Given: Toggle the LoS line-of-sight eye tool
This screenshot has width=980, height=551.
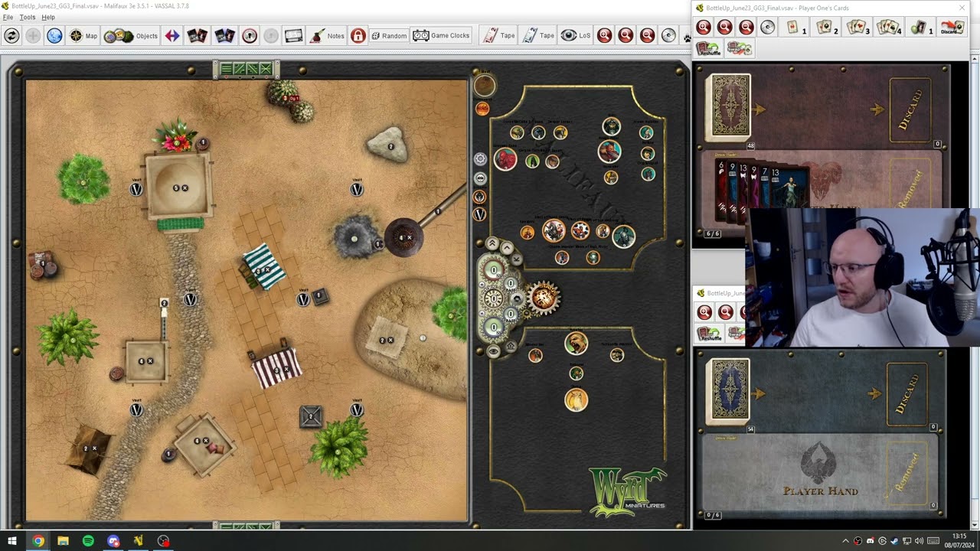Looking at the screenshot, I should point(576,35).
